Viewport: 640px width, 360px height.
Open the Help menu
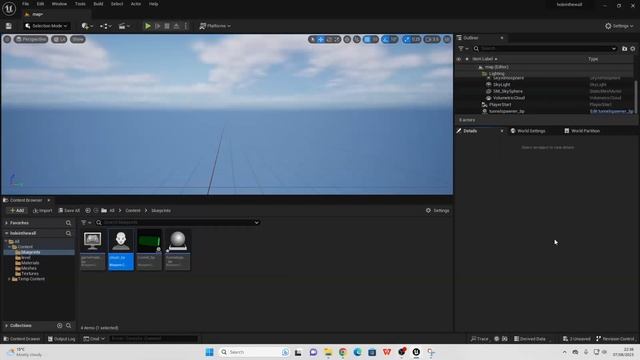[x=153, y=4]
